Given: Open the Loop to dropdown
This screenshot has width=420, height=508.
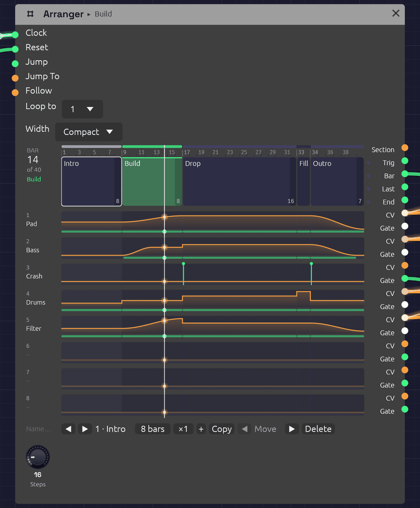Looking at the screenshot, I should (x=82, y=109).
